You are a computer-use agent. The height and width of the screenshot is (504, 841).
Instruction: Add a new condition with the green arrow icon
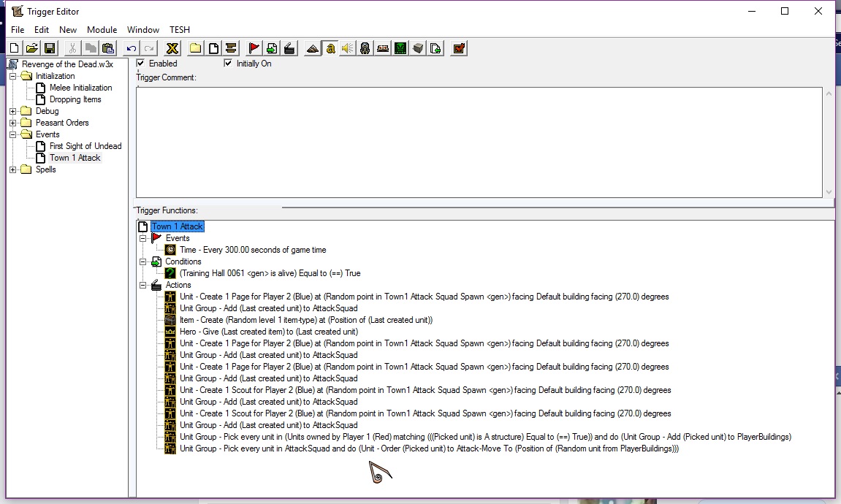272,49
